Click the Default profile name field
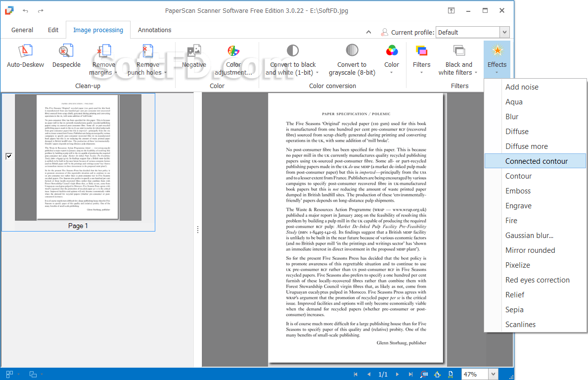 point(468,32)
